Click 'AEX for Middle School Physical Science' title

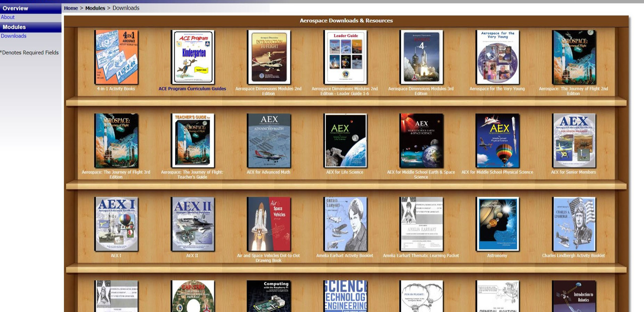point(497,172)
